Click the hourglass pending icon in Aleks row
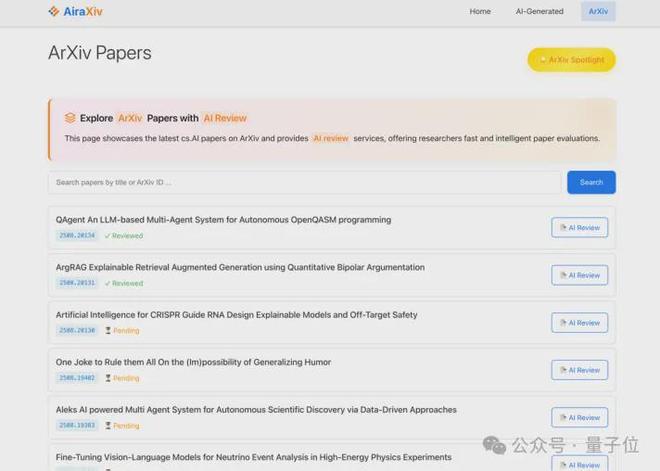 click(108, 426)
